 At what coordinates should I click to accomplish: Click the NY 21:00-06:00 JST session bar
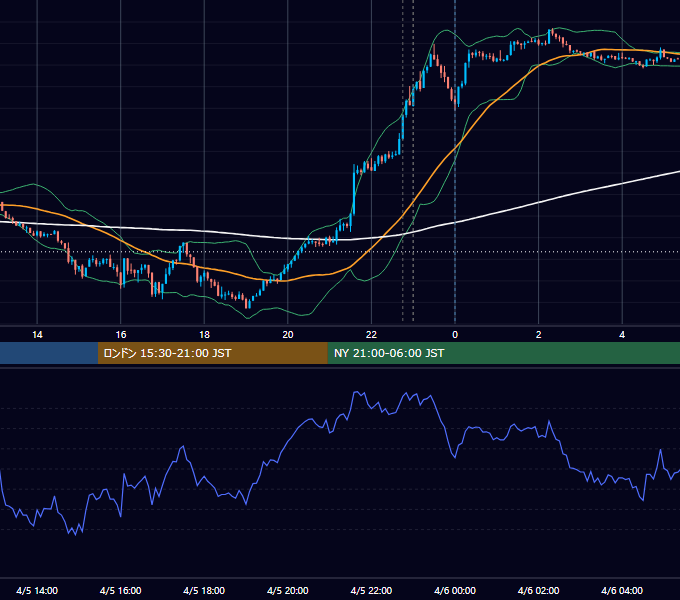pos(503,353)
